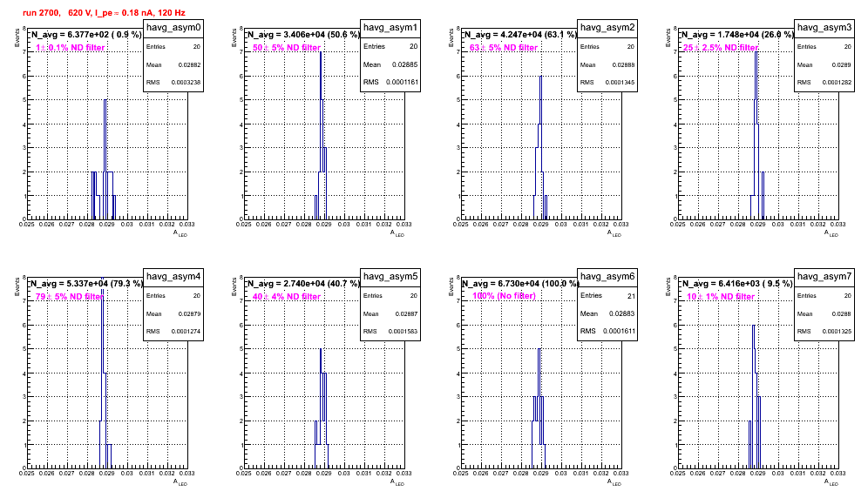Click the red run 2700 header text
Screen dimensions: 868x498
point(104,12)
